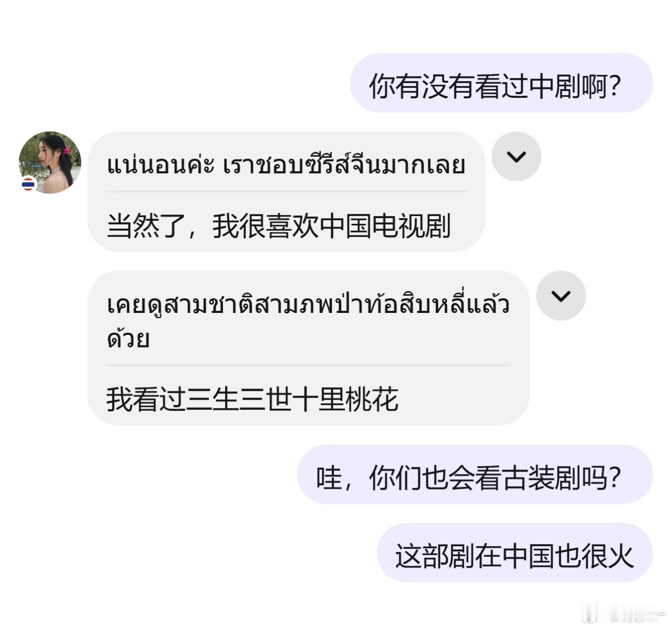Click the divider above "我看过三生三世十里桃花"
The width and height of the screenshot is (672, 630).
coord(308,365)
